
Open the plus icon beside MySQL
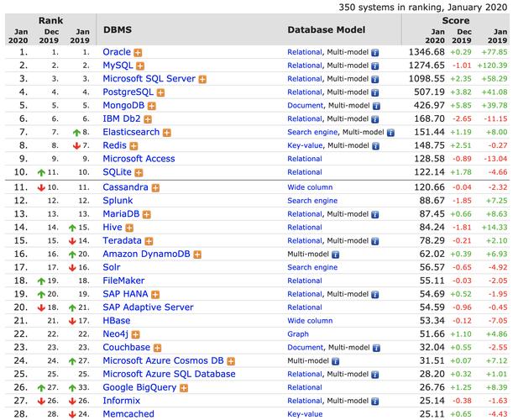click(140, 66)
